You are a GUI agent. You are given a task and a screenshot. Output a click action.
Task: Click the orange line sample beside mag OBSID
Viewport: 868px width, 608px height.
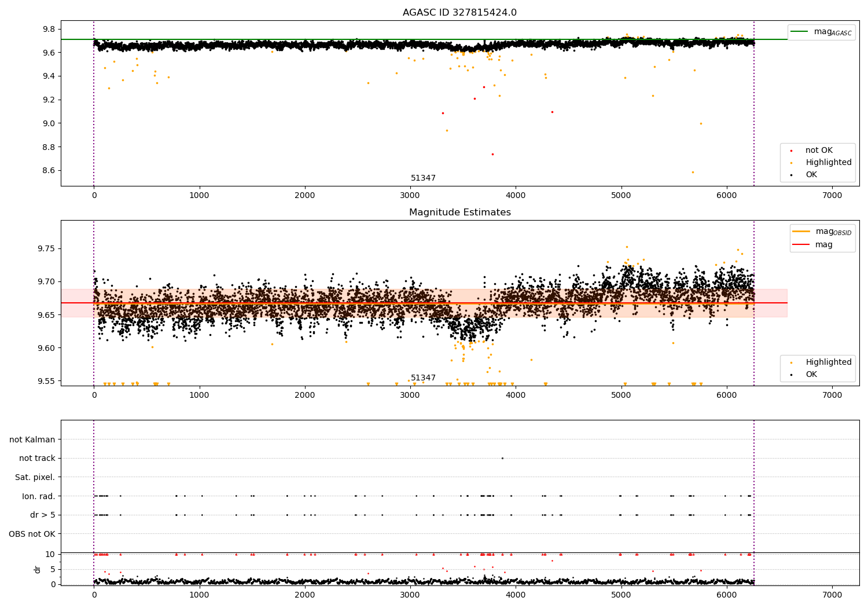(x=801, y=231)
